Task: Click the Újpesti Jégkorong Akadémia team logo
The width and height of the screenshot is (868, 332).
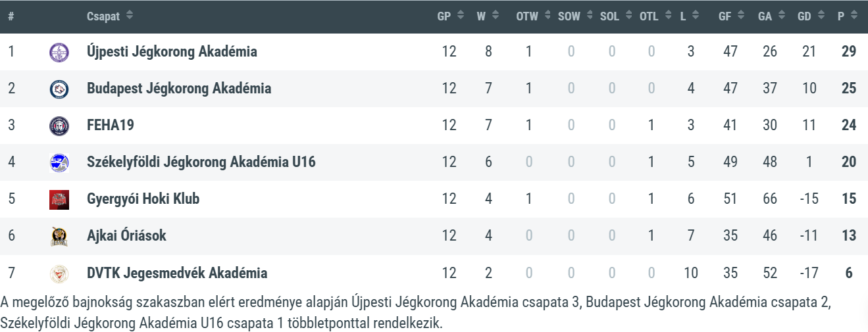Action: (x=59, y=52)
